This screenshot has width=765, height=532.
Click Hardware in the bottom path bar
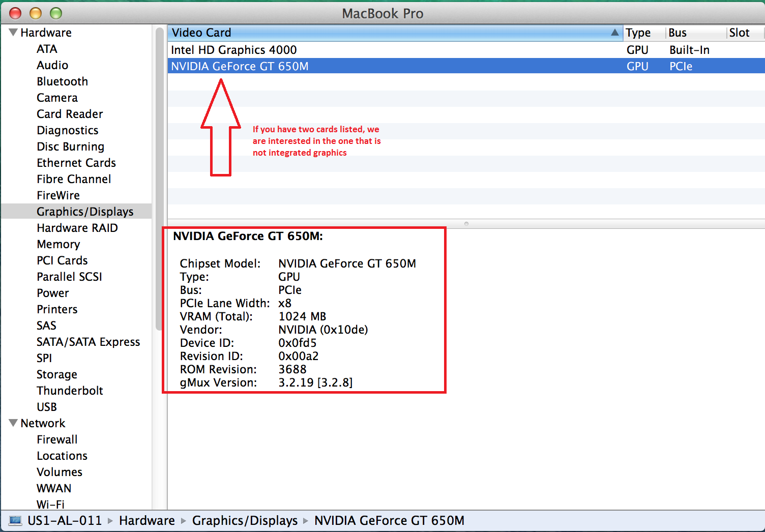coord(147,520)
